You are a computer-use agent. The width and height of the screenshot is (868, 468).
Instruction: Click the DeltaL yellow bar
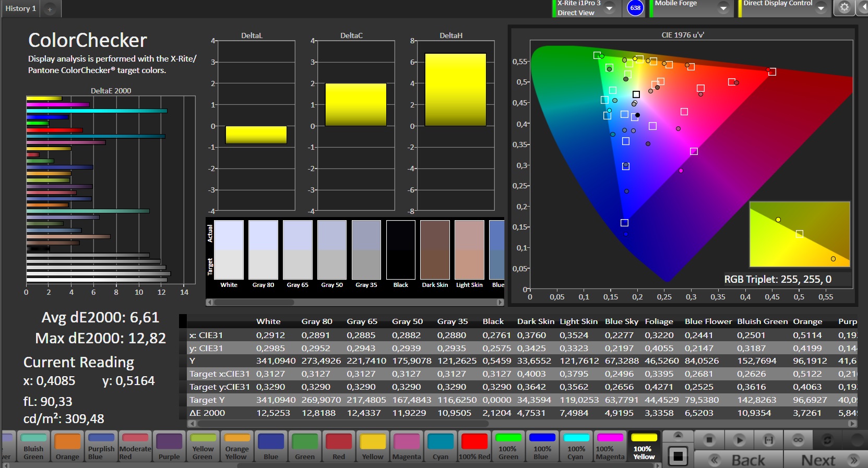point(256,135)
